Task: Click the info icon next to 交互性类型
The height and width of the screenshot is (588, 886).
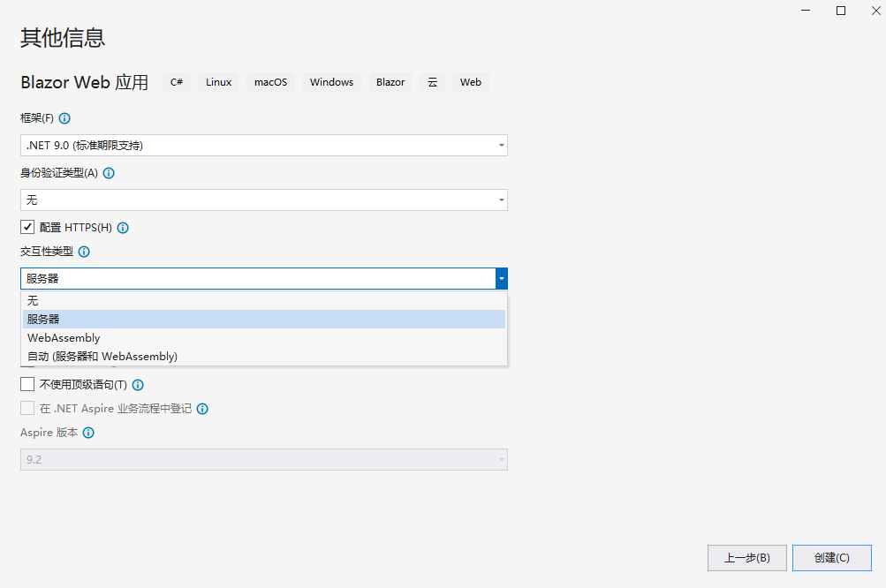Action: [84, 252]
